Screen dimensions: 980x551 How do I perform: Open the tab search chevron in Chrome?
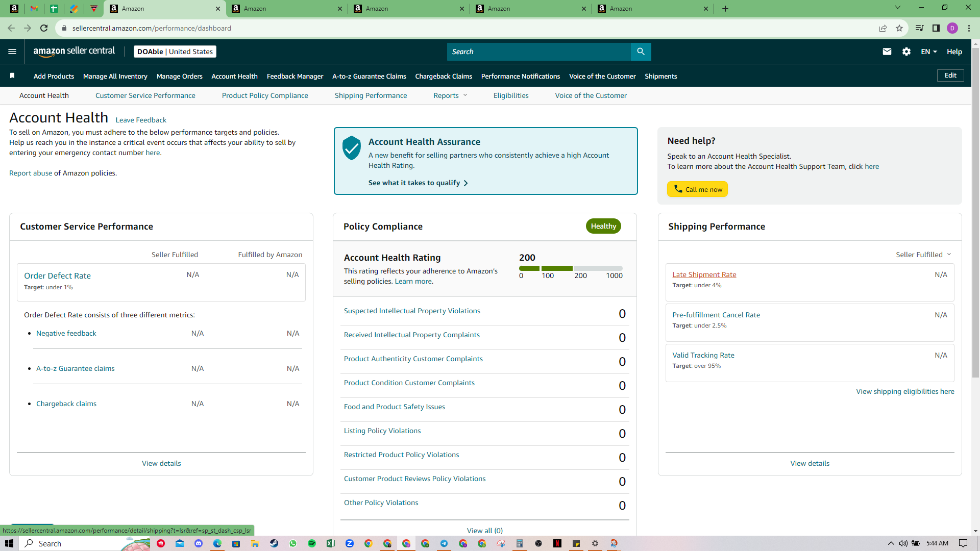click(x=898, y=8)
